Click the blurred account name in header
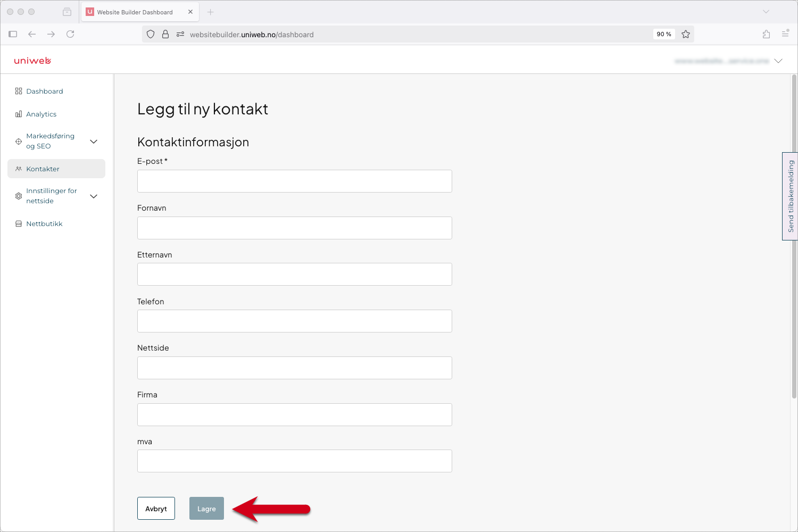The height and width of the screenshot is (532, 798). click(x=721, y=61)
